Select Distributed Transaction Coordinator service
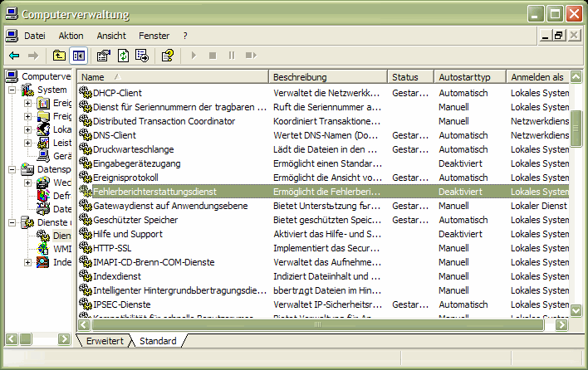588x370 pixels. pos(164,121)
